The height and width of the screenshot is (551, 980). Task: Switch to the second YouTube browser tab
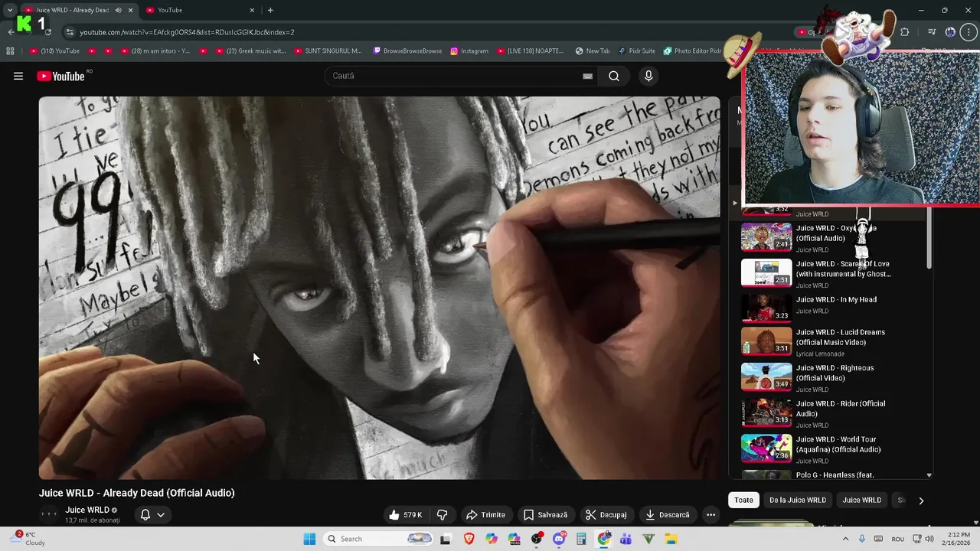pyautogui.click(x=201, y=10)
